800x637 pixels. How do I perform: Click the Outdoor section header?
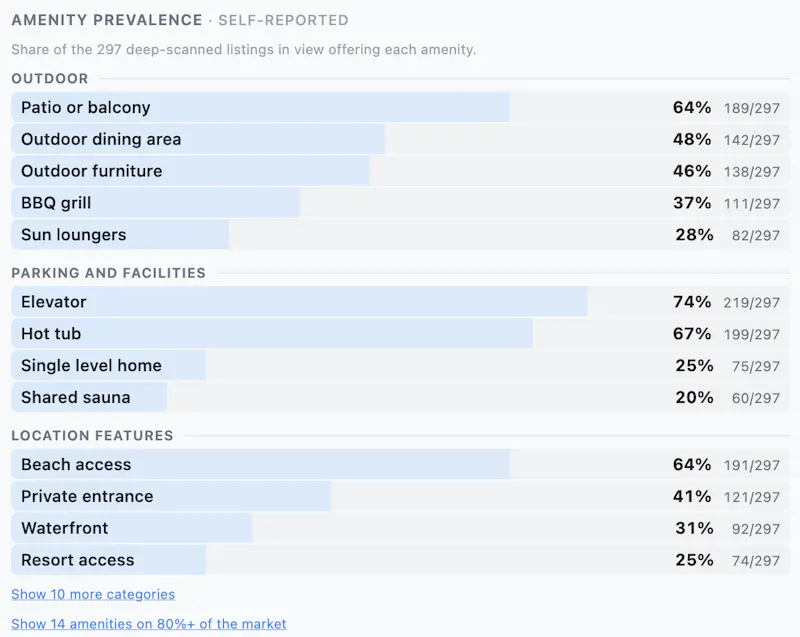(50, 79)
